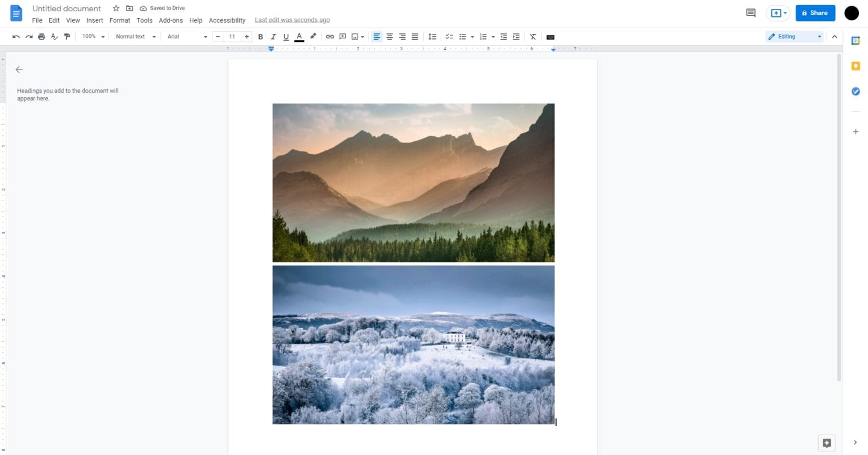Image resolution: width=868 pixels, height=455 pixels.
Task: Add a comment
Action: pyautogui.click(x=342, y=36)
